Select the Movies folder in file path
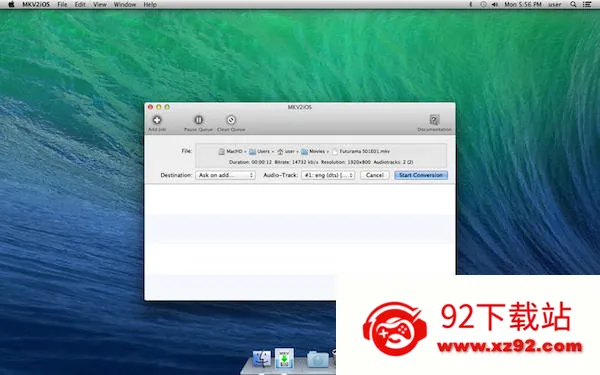600x375 pixels. (x=313, y=152)
